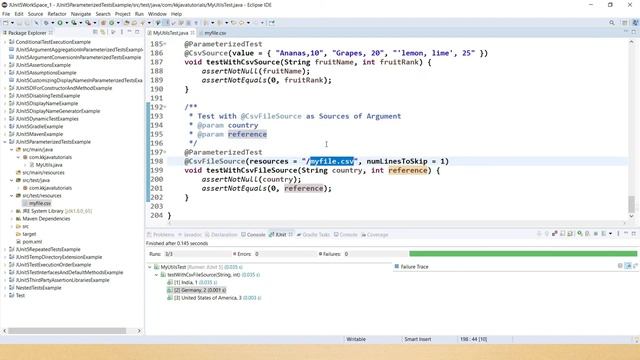
Task: Collapse the Javadoc comment fold at line 192
Action: tap(164, 107)
